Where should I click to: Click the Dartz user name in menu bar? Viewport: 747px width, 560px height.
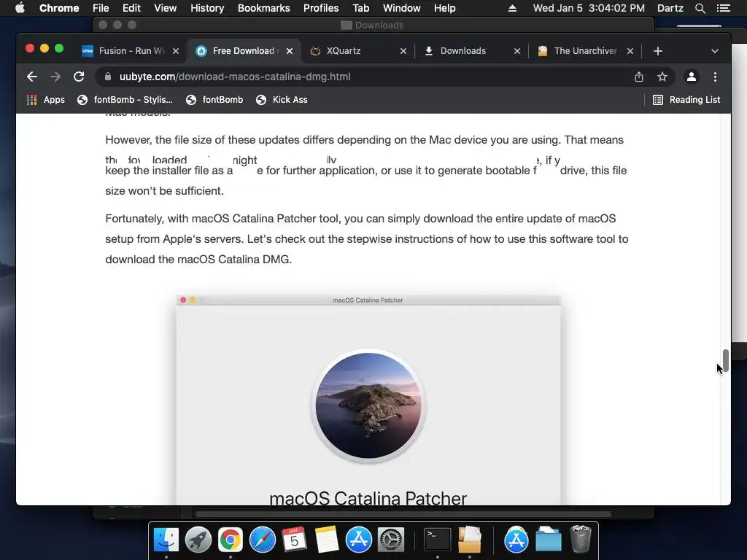pos(670,8)
